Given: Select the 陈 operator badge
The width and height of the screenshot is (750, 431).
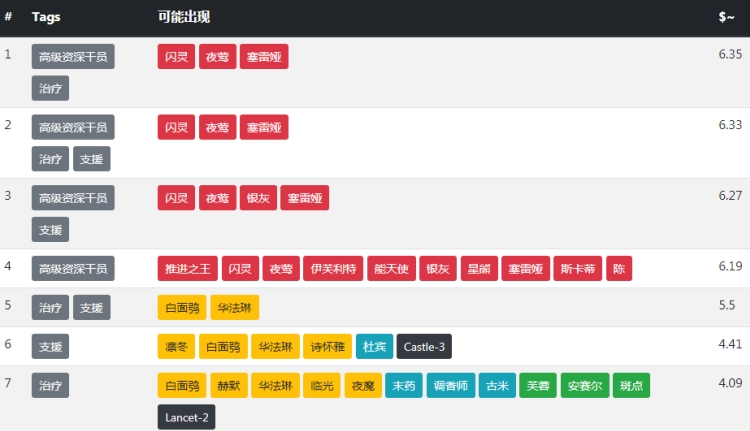Looking at the screenshot, I should click(x=619, y=268).
